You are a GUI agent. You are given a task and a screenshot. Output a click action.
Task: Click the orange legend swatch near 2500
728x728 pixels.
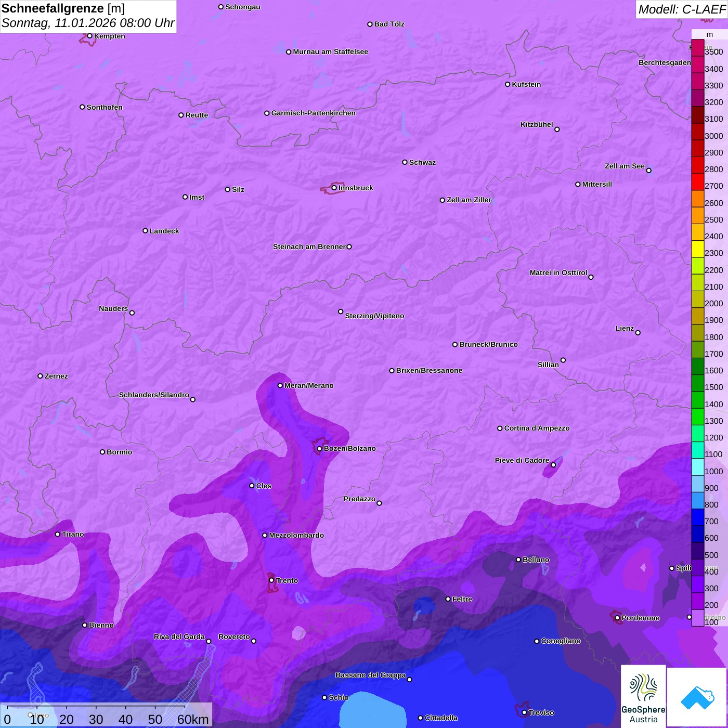point(697,215)
